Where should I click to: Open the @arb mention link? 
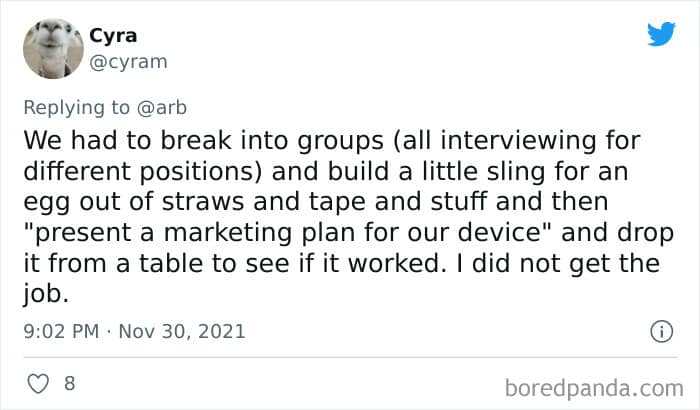(x=162, y=108)
